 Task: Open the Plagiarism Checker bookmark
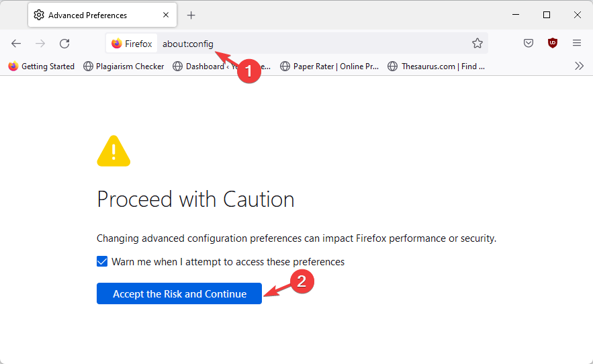coord(124,66)
